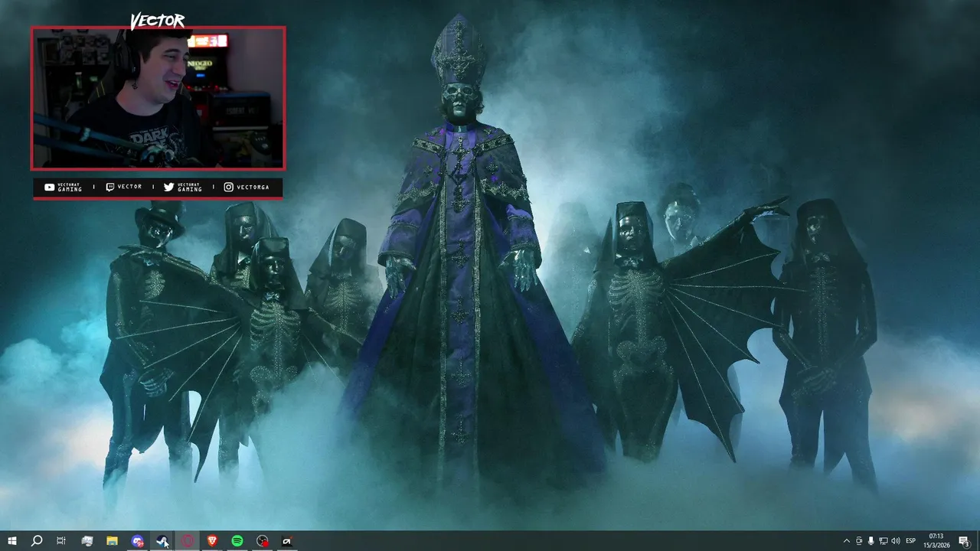This screenshot has width=980, height=551.
Task: Launch File Explorer folder icon
Action: (x=112, y=541)
